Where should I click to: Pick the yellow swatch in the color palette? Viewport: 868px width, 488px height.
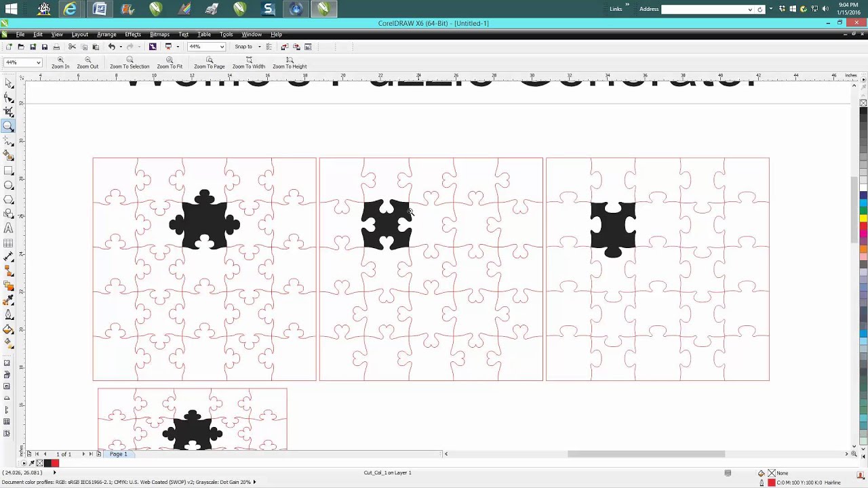[x=863, y=218]
